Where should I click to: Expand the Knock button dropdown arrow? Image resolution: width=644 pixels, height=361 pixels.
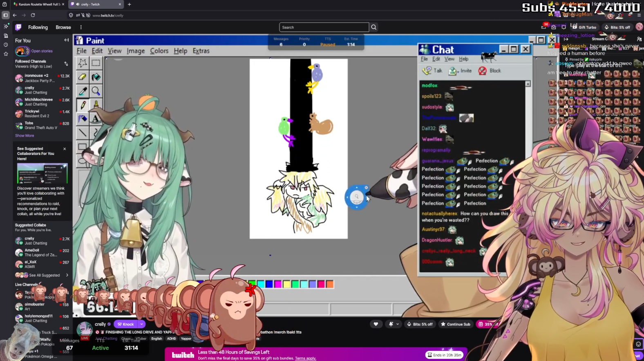click(141, 324)
